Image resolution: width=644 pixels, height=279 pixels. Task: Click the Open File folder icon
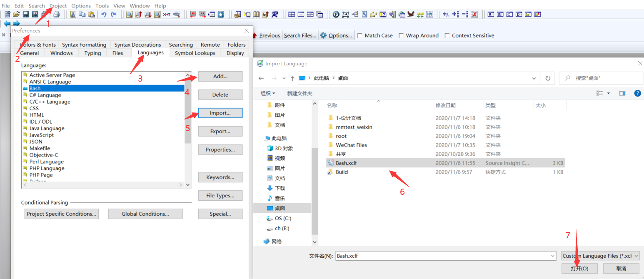pos(16,14)
